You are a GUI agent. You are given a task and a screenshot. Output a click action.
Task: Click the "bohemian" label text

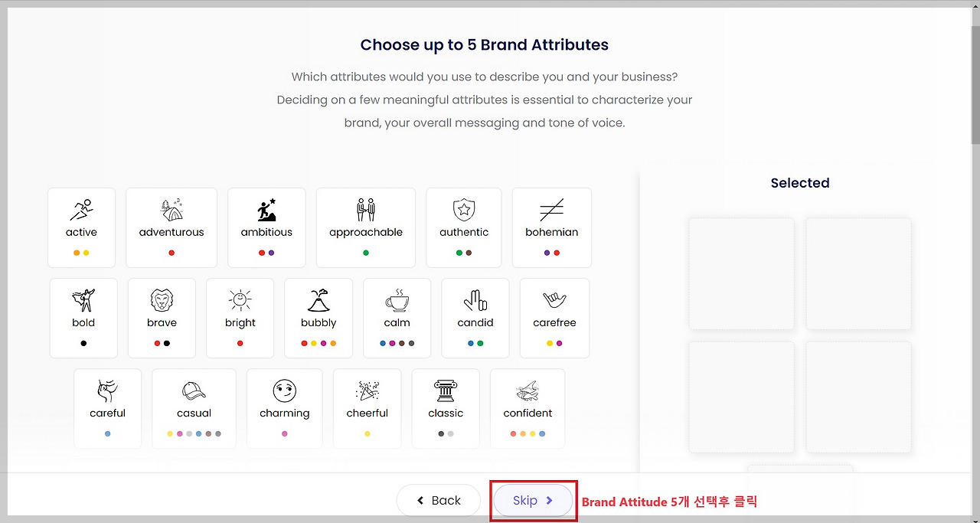tap(552, 232)
